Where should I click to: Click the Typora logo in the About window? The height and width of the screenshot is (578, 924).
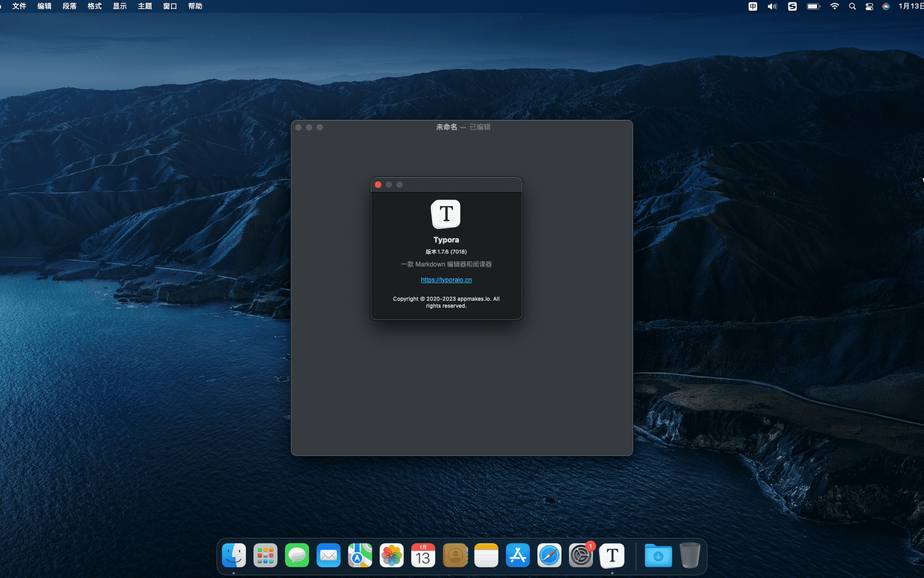pyautogui.click(x=446, y=214)
